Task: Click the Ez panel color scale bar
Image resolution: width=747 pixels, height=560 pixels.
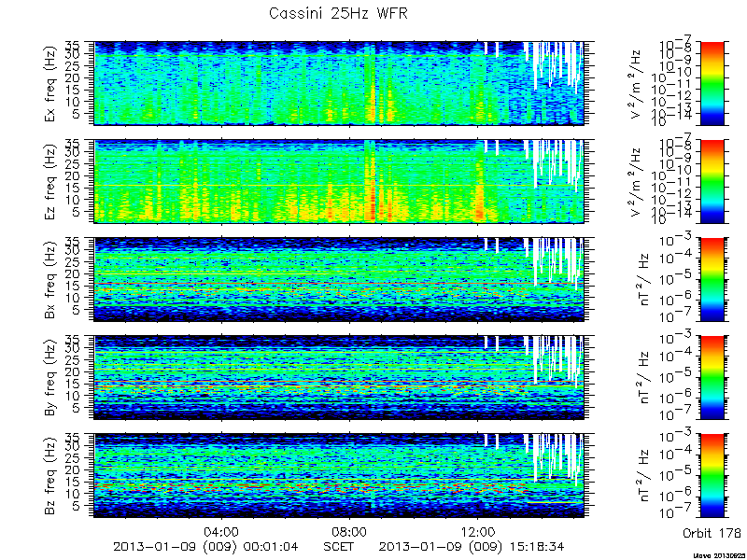Action: point(712,181)
